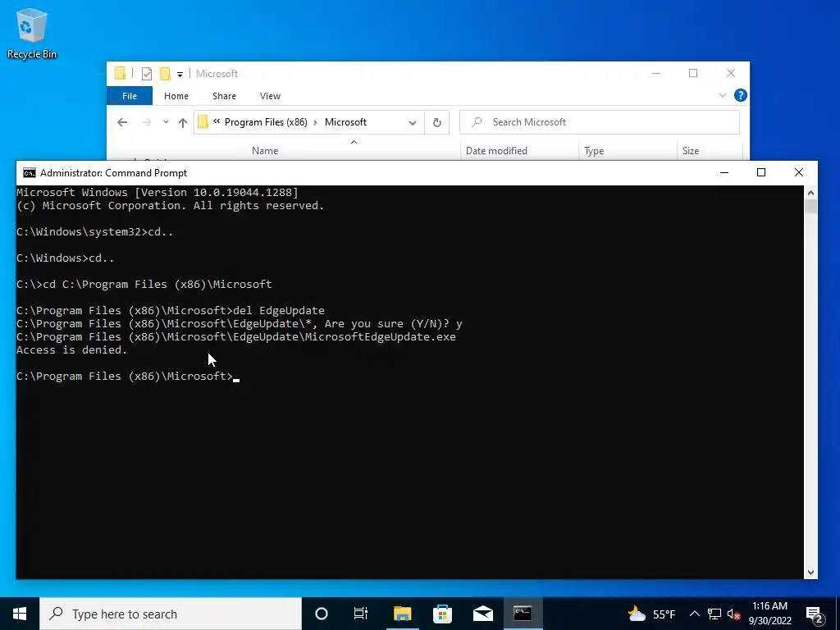Open the clock and date flyout
The width and height of the screenshot is (840, 630).
769,614
